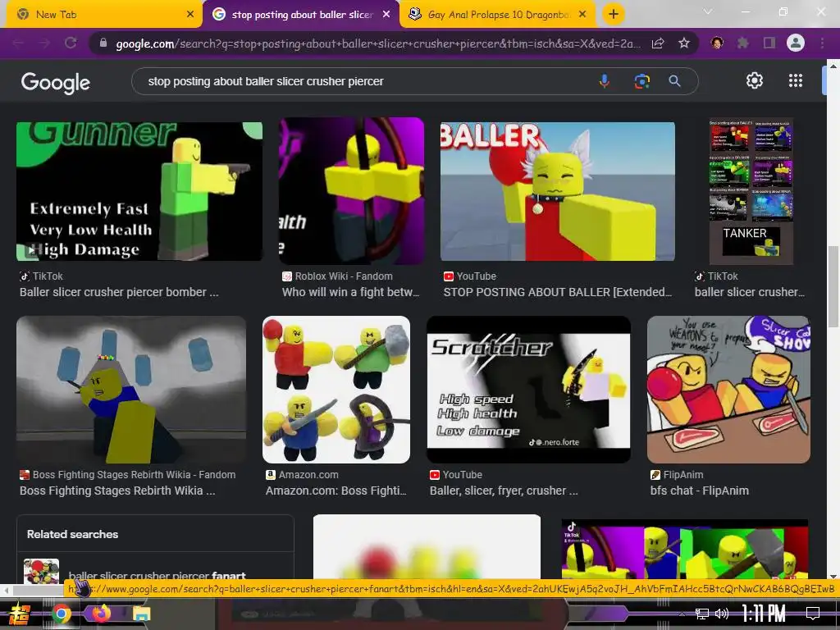Open the blurred red and yellow image result
840x630 pixels.
pos(427,547)
